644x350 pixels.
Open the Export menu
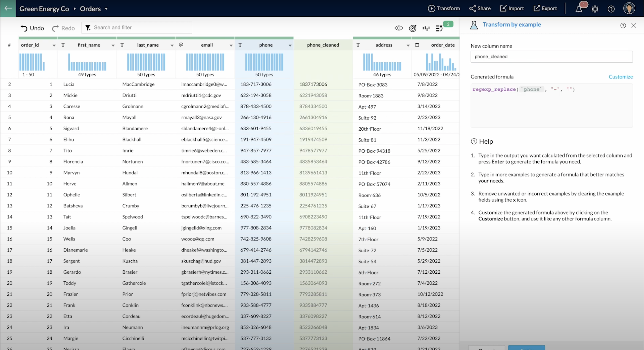[545, 8]
